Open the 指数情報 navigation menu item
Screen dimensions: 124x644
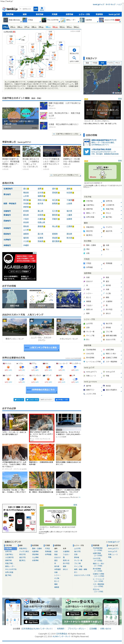[x=69, y=14]
